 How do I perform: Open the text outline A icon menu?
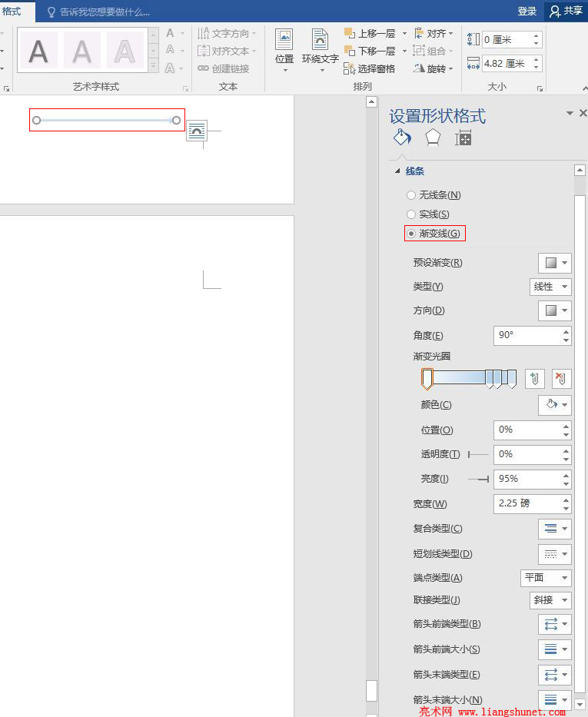[x=174, y=50]
